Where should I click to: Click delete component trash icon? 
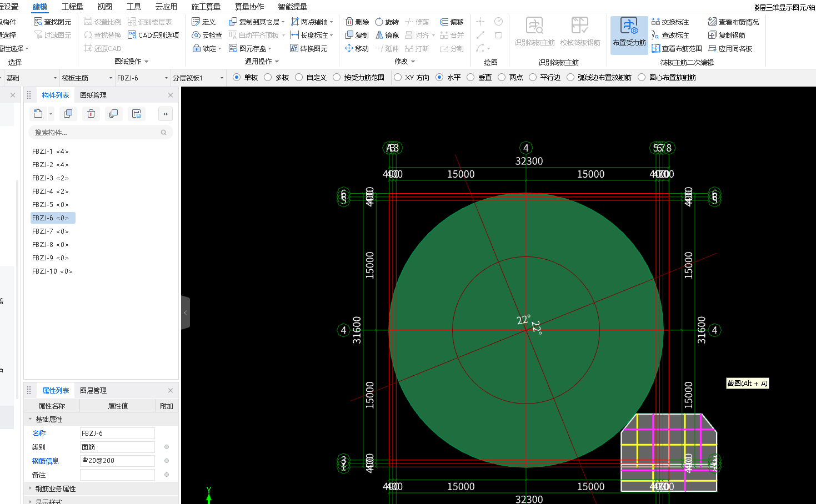click(91, 114)
